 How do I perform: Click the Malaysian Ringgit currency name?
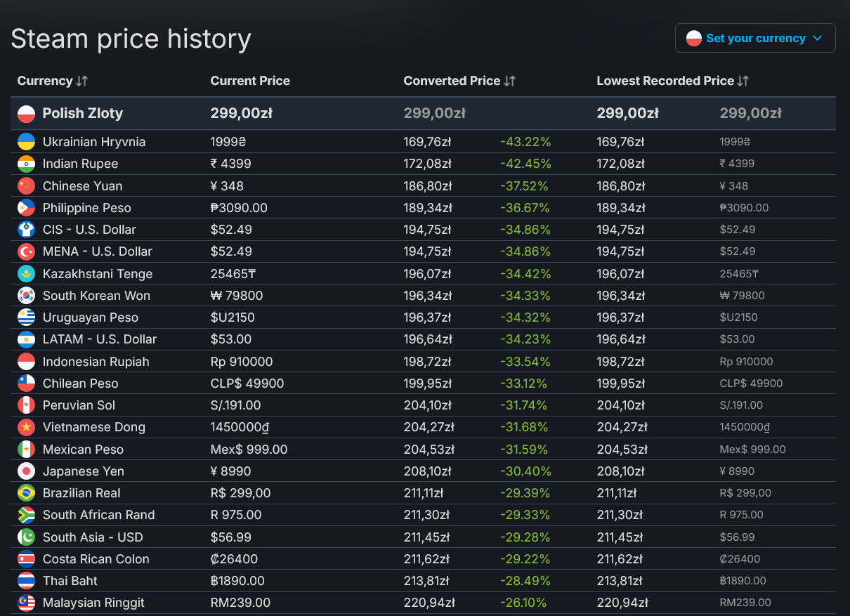93,603
